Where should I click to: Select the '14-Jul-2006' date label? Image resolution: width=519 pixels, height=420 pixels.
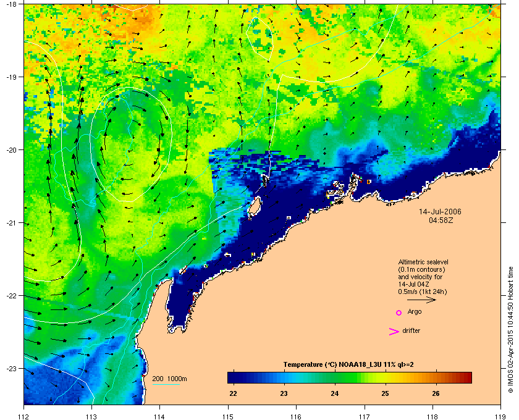click(440, 211)
